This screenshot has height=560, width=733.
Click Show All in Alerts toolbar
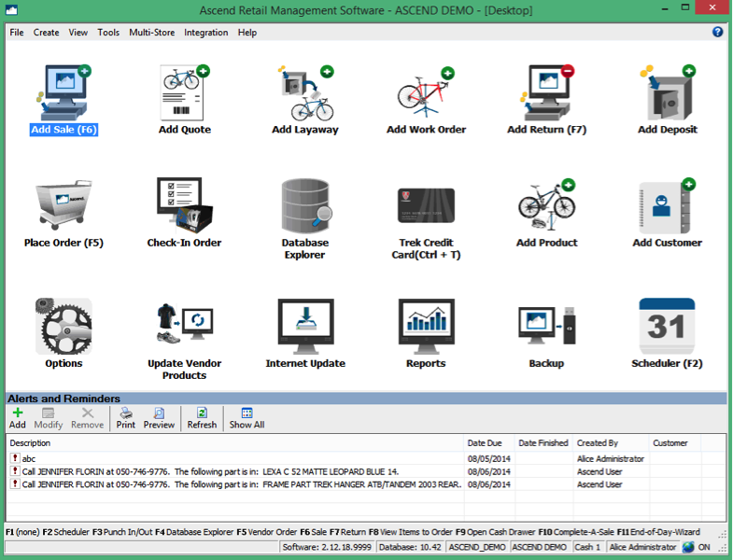coord(247,417)
